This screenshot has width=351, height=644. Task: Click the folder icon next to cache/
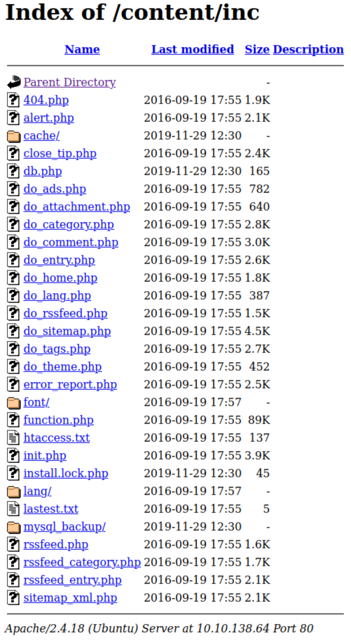point(14,136)
